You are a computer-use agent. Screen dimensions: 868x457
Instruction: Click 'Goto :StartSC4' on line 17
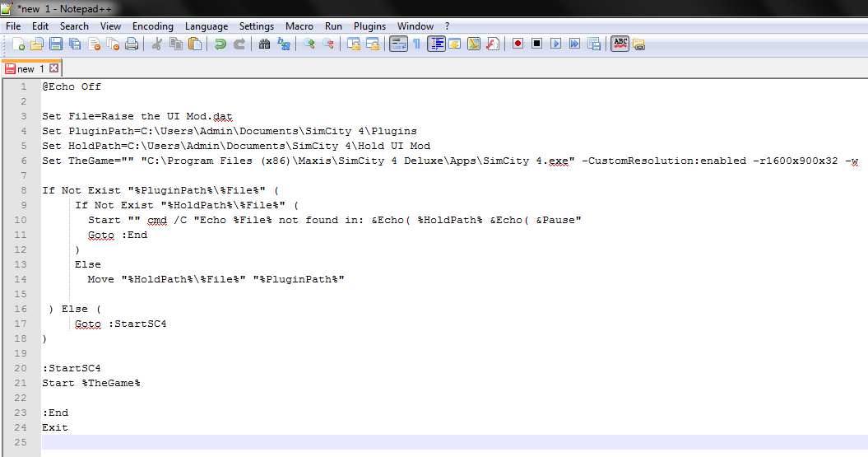tap(121, 324)
